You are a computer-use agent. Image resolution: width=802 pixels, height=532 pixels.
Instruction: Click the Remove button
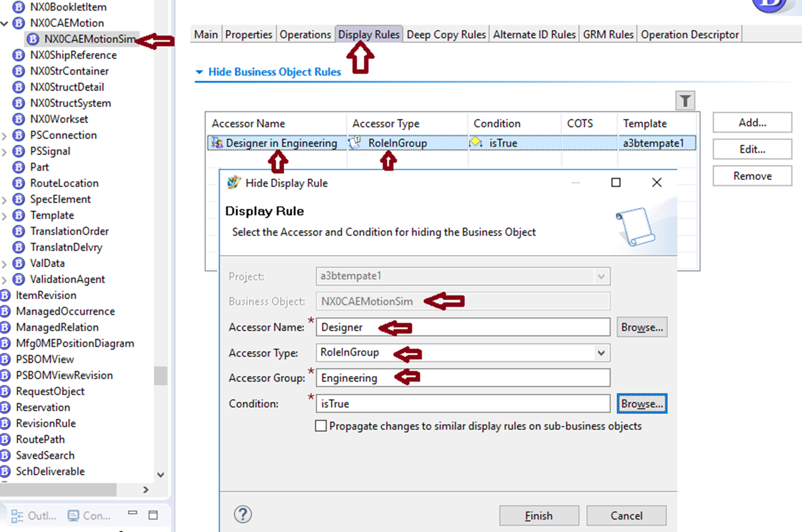coord(752,176)
